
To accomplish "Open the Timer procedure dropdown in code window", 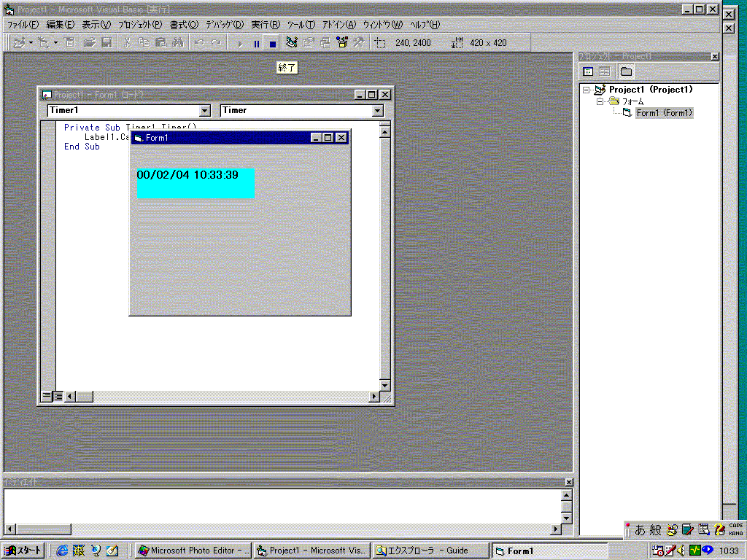I will click(x=378, y=111).
